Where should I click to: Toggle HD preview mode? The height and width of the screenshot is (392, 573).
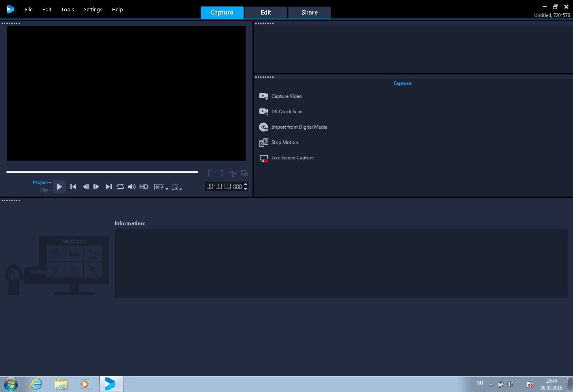coord(144,187)
